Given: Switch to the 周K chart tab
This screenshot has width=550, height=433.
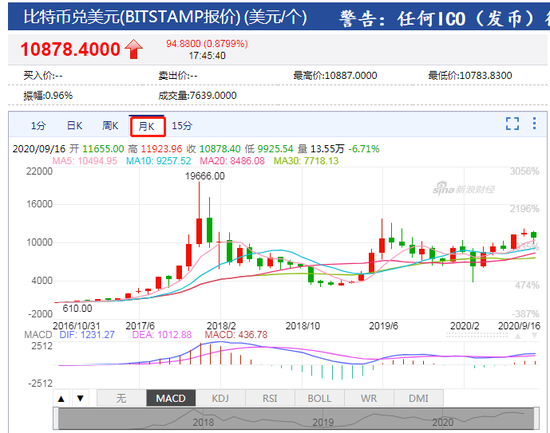Looking at the screenshot, I should (x=110, y=126).
